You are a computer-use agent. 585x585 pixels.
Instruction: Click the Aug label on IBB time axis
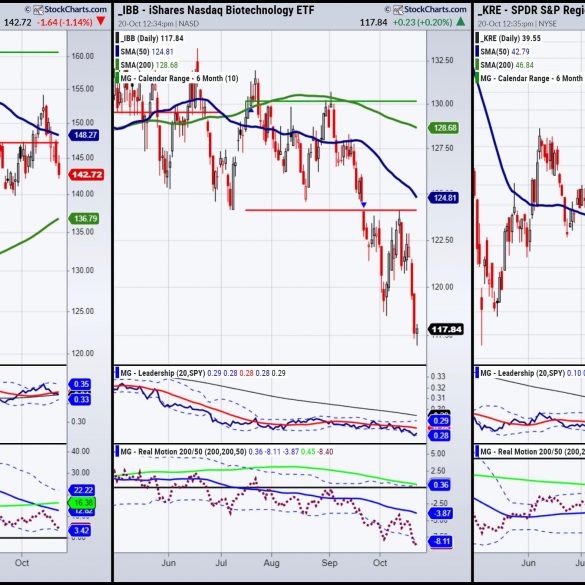tap(271, 563)
